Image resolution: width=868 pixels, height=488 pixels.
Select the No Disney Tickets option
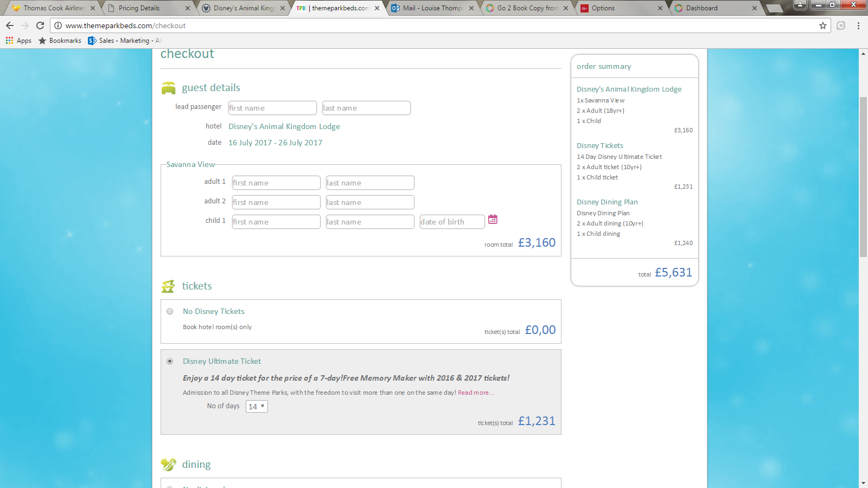(170, 311)
